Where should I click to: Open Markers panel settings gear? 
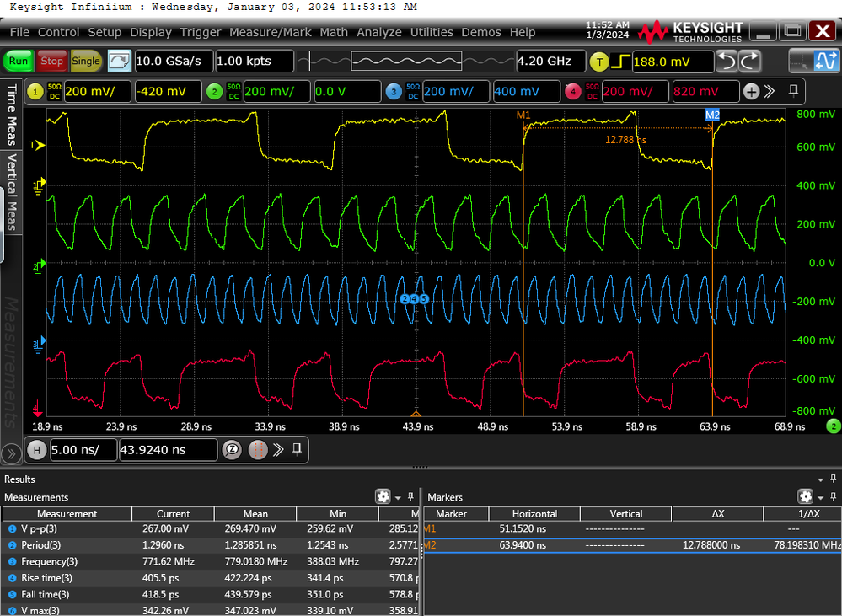coord(805,497)
